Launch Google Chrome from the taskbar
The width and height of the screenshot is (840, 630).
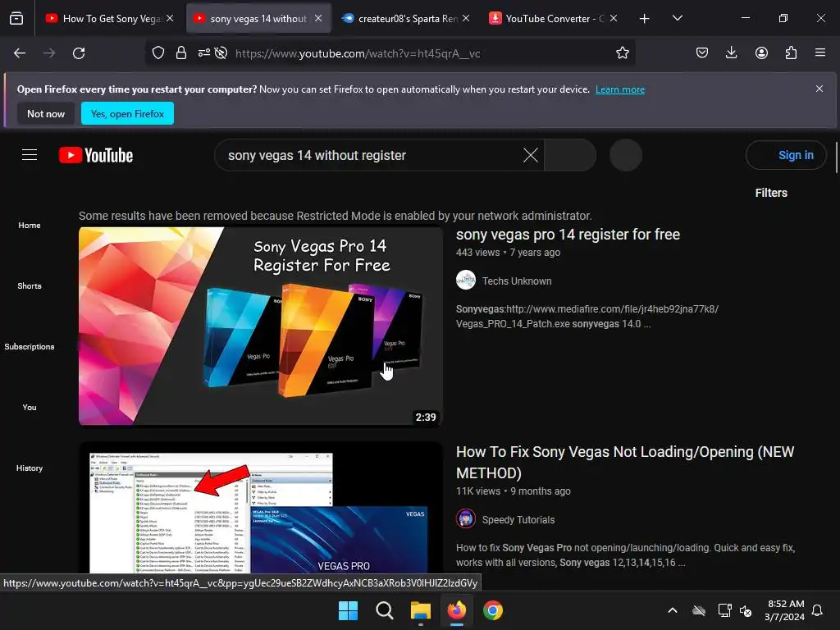point(493,610)
